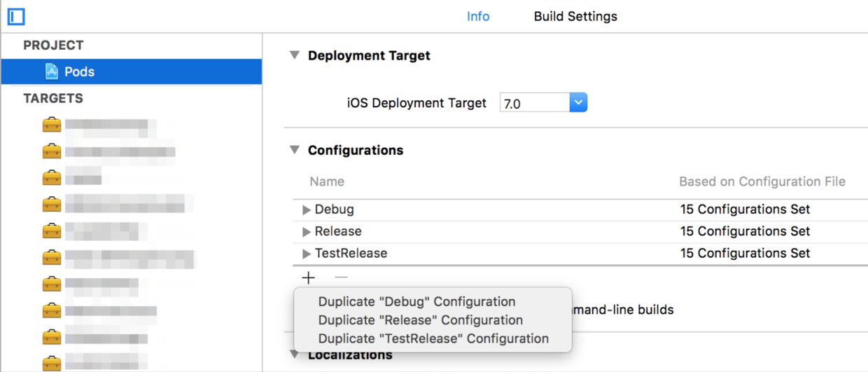Toggle the projects and targets list sidebar icon
868x372 pixels.
point(16,15)
